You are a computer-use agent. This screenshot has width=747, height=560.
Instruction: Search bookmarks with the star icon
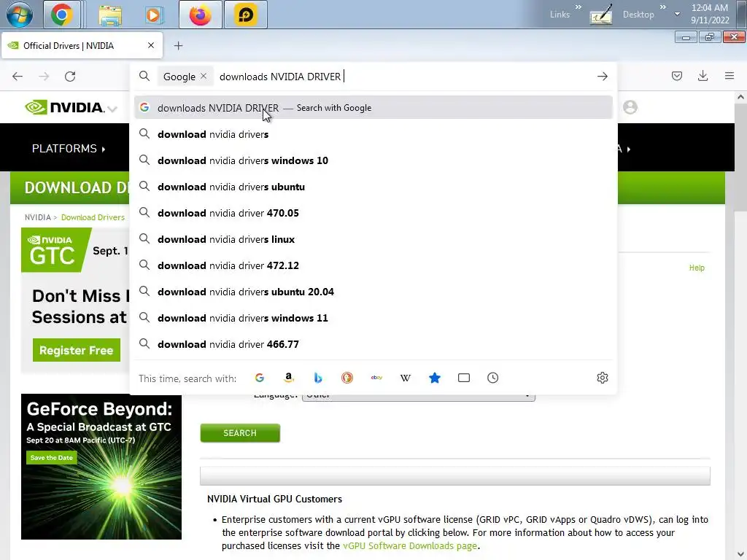point(435,378)
